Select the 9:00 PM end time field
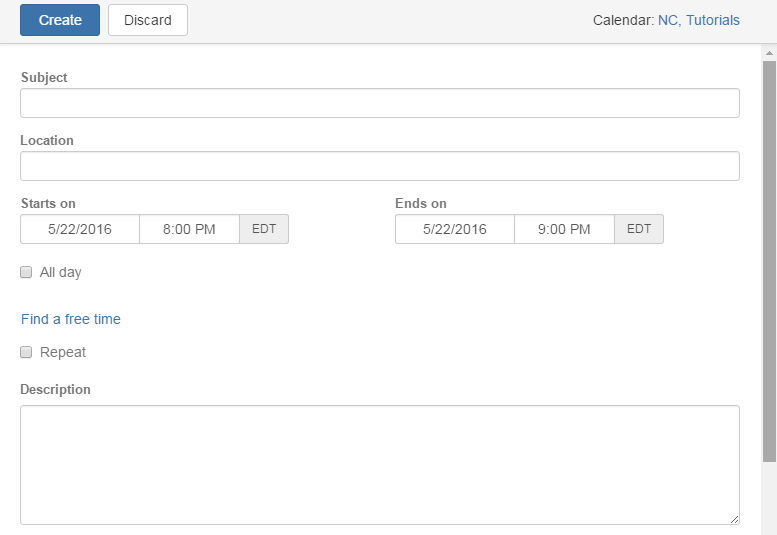 tap(564, 229)
